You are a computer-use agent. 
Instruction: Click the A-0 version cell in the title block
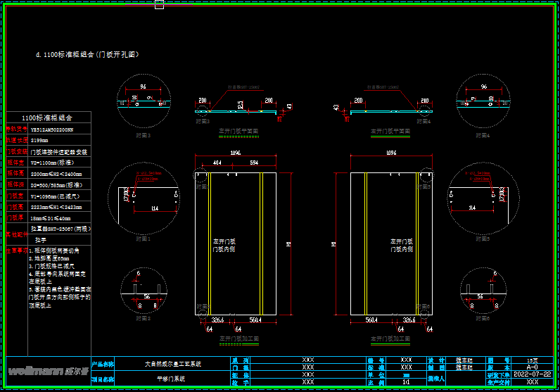[533, 367]
